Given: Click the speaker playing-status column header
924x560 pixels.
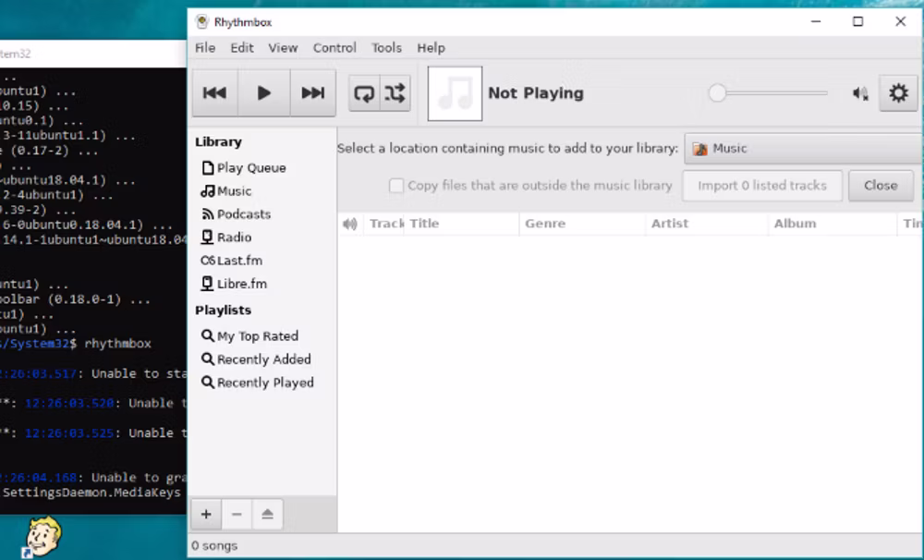Looking at the screenshot, I should [x=350, y=224].
